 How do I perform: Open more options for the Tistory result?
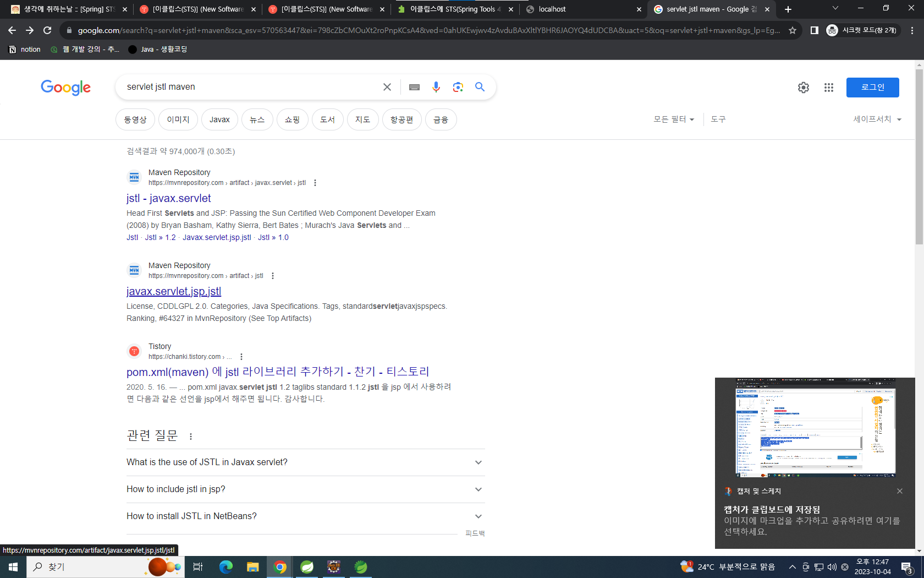(x=241, y=357)
